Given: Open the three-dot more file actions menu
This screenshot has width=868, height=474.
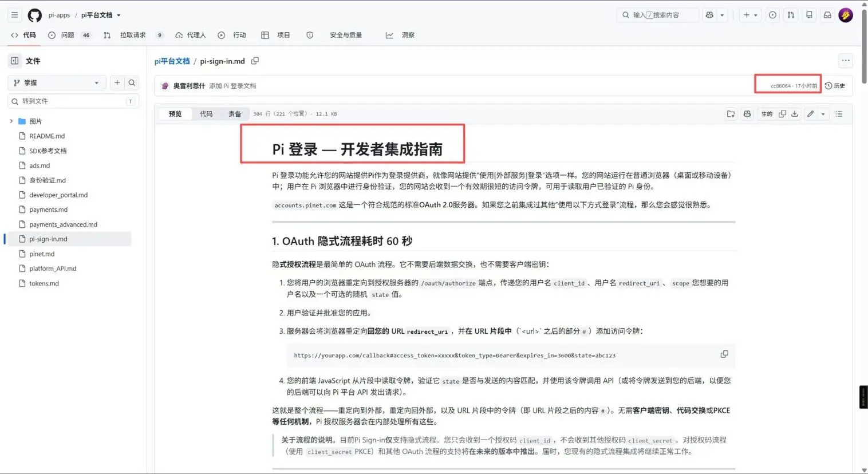Looking at the screenshot, I should (x=846, y=61).
